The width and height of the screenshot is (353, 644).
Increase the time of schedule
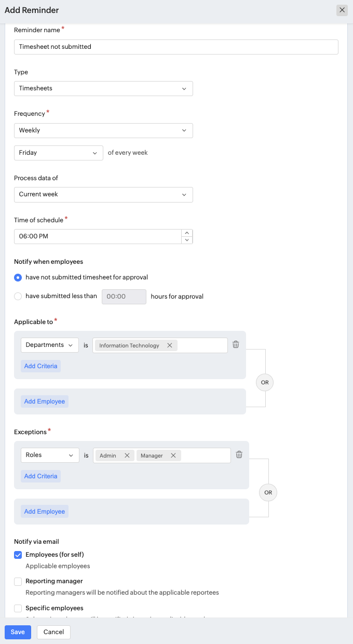click(x=187, y=233)
